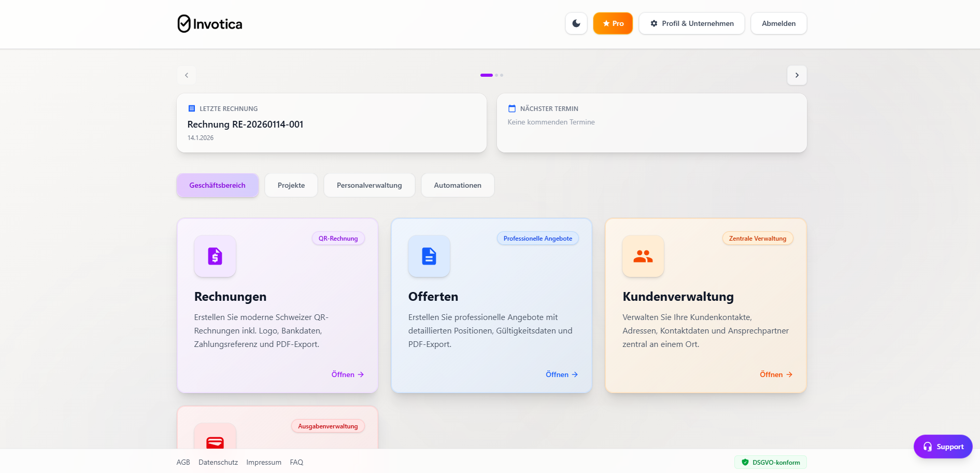
Task: Click the Pro upgrade button
Action: coord(613,23)
